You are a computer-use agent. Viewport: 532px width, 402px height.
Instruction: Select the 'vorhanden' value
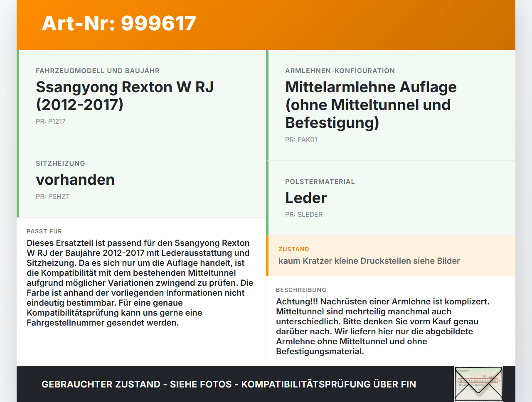[x=75, y=180]
